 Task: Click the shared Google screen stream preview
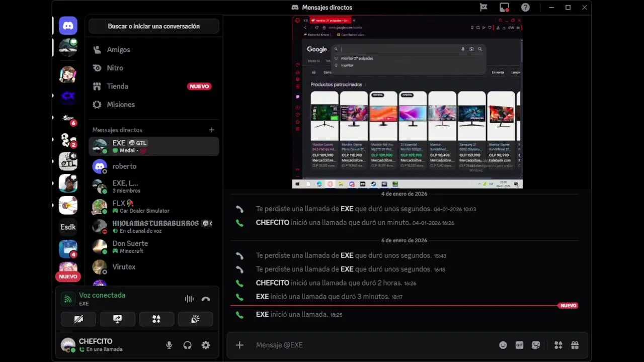coord(408,102)
